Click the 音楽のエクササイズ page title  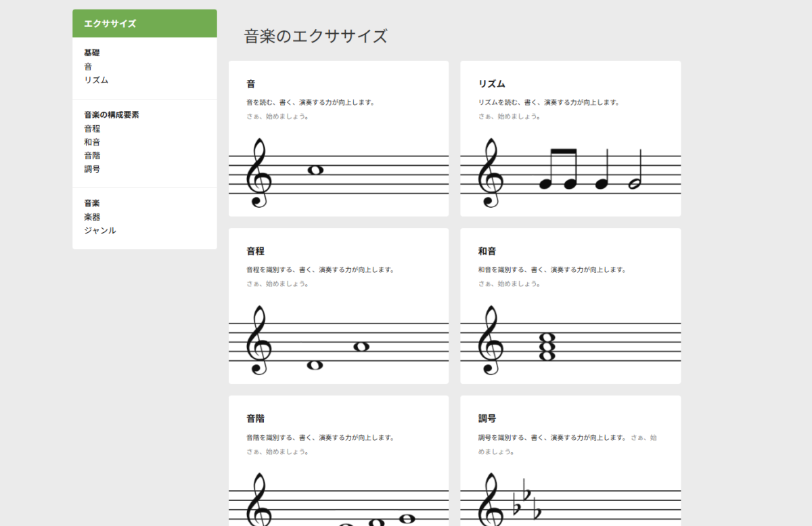pos(316,36)
